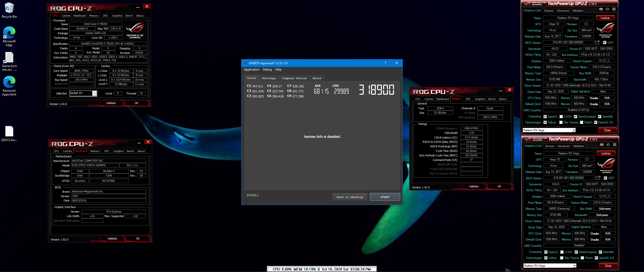The width and height of the screenshot is (644, 272).
Task: Select the Removed Apps.html desktop icon
Action: (9, 86)
